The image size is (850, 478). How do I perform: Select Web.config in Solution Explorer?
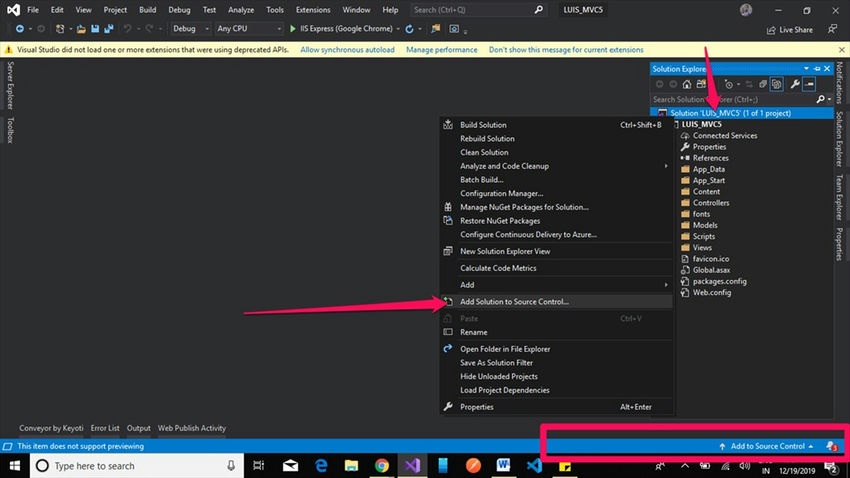point(712,293)
